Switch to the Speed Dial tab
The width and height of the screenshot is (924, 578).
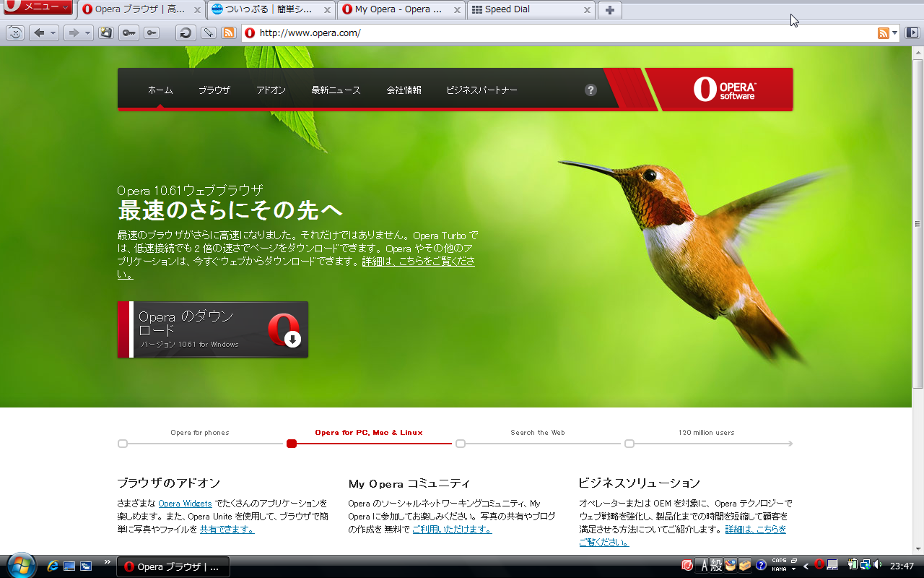(531, 10)
